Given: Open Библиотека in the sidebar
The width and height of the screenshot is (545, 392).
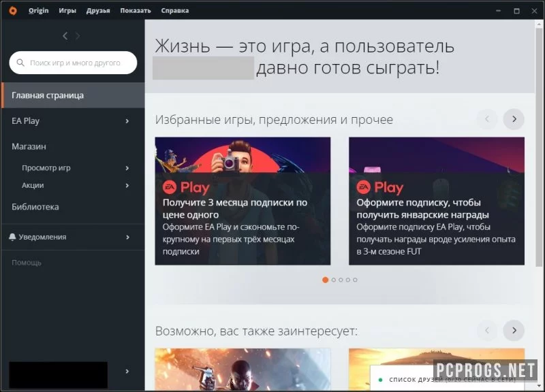Looking at the screenshot, I should [35, 207].
